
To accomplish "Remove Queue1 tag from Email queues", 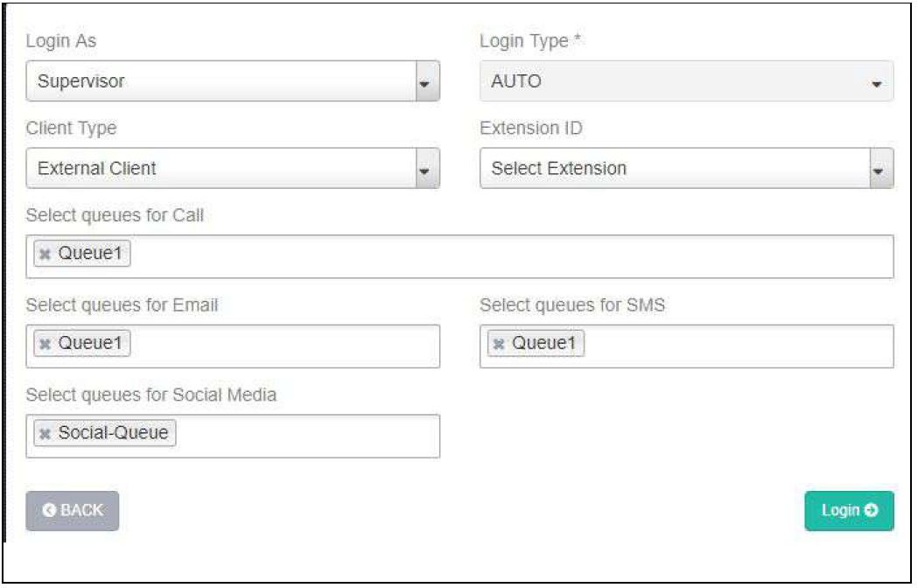I will pyautogui.click(x=46, y=344).
